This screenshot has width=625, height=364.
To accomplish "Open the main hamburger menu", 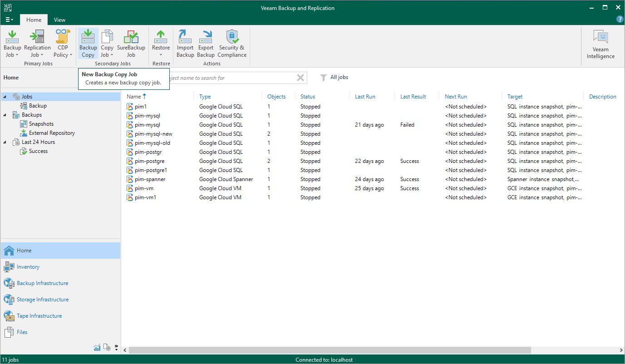I will 10,20.
